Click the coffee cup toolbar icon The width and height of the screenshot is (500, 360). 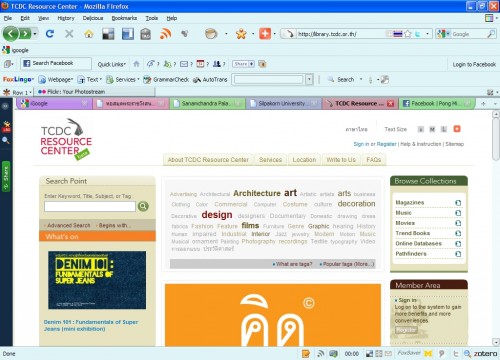click(211, 34)
